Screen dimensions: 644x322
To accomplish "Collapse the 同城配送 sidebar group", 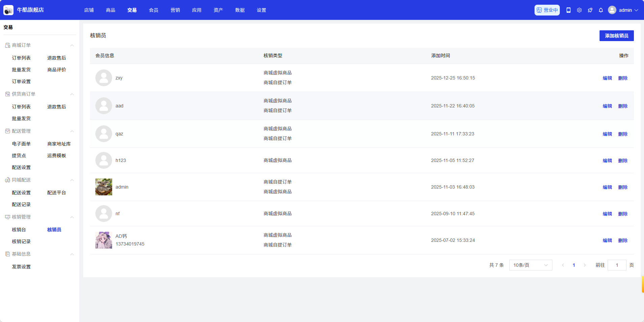I will pos(72,180).
